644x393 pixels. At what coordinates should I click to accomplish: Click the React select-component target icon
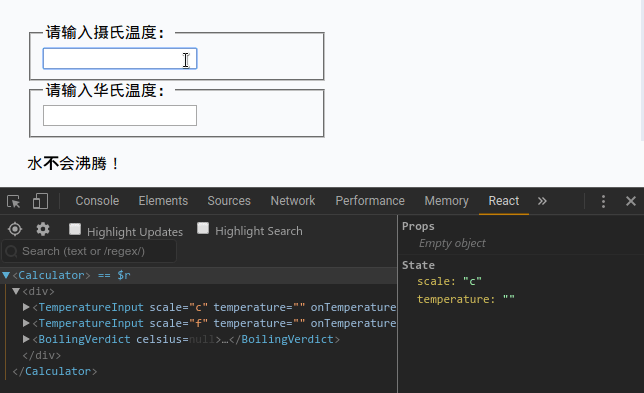pos(15,229)
